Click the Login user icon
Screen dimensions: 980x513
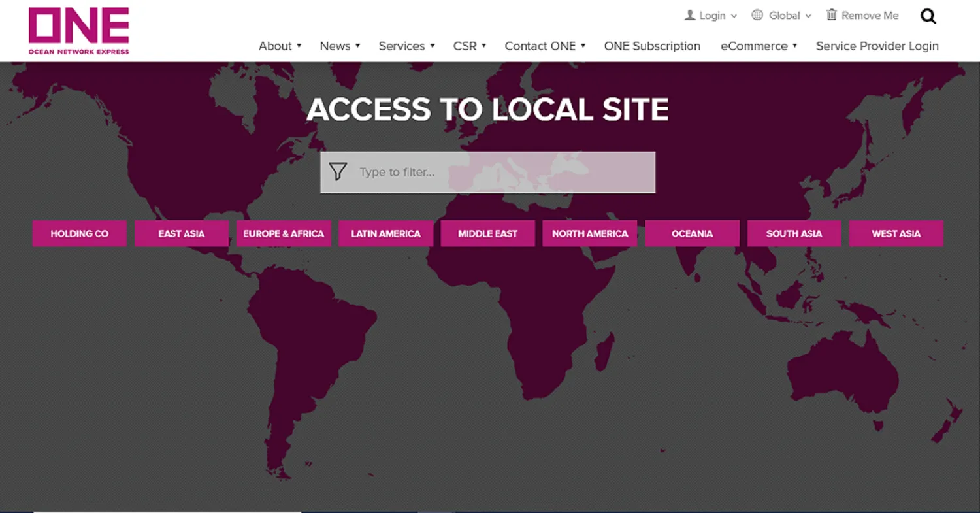pyautogui.click(x=690, y=15)
